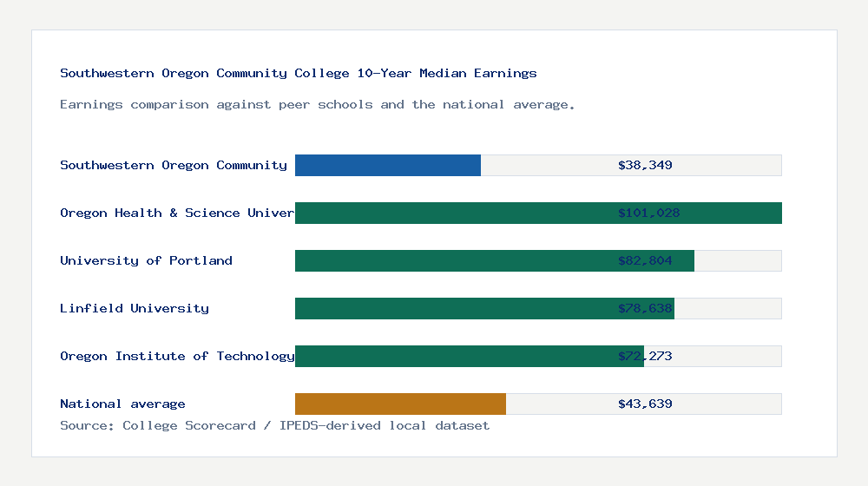Click the green Oregon Health & Science bar
Image resolution: width=868 pixels, height=486 pixels.
[539, 213]
